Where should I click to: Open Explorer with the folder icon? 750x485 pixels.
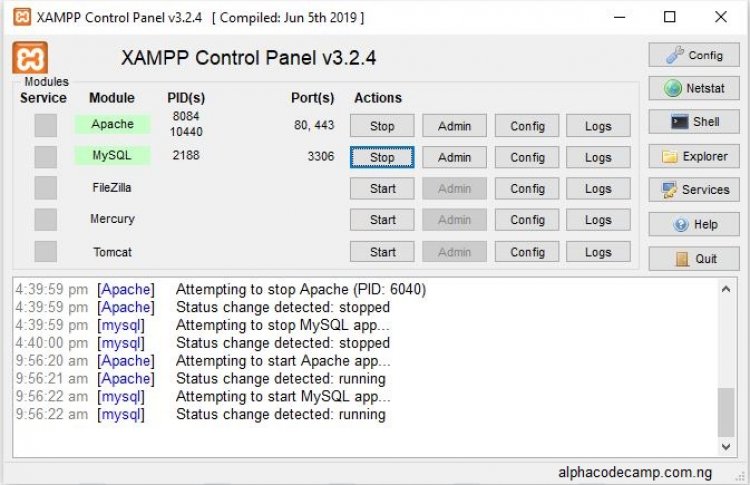pyautogui.click(x=694, y=156)
